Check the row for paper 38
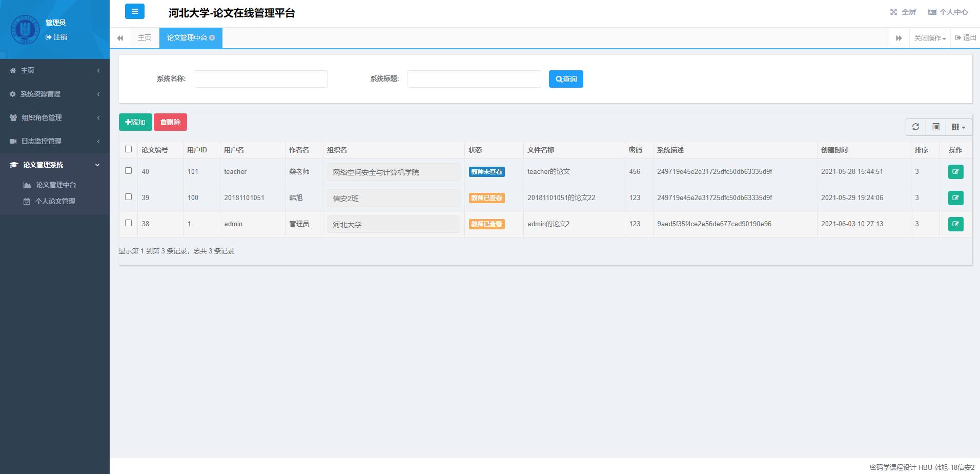Screen dimensions: 980x474 pos(128,223)
